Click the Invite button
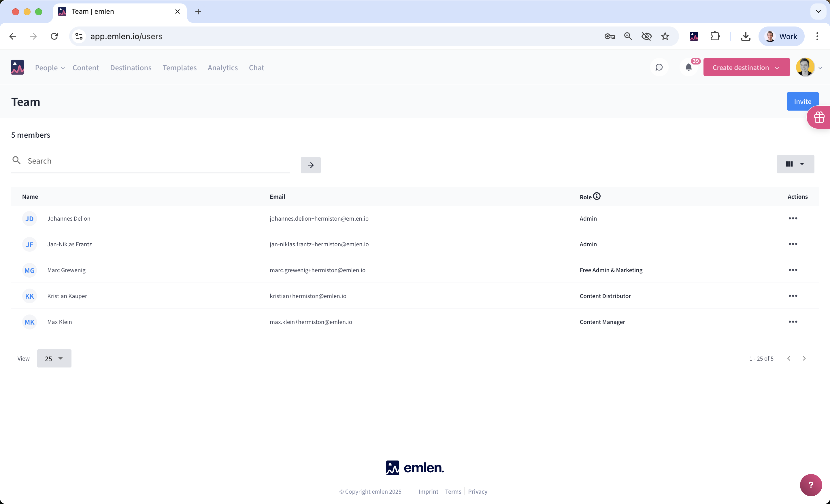Screen dimensions: 830x504 point(802,101)
